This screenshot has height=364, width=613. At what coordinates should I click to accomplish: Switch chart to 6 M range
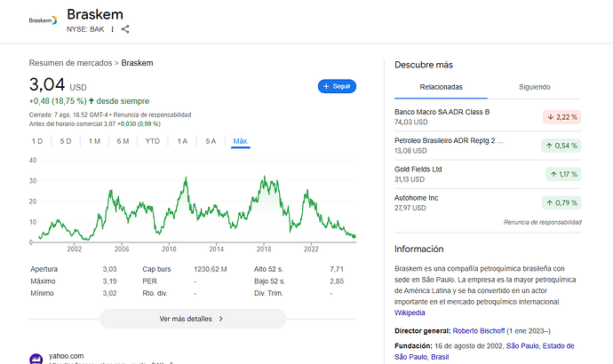click(123, 141)
